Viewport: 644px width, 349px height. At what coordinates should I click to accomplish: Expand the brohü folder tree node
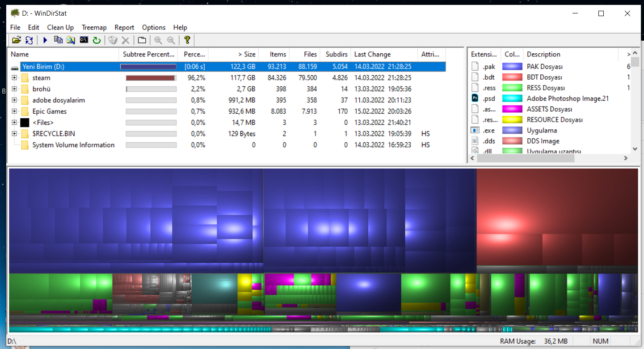[x=14, y=89]
